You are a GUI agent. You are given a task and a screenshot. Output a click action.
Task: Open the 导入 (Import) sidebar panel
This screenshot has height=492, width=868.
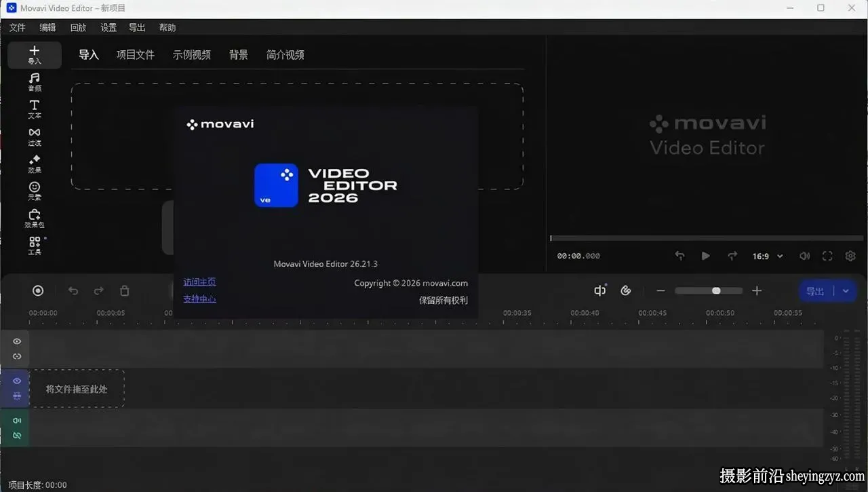click(35, 55)
